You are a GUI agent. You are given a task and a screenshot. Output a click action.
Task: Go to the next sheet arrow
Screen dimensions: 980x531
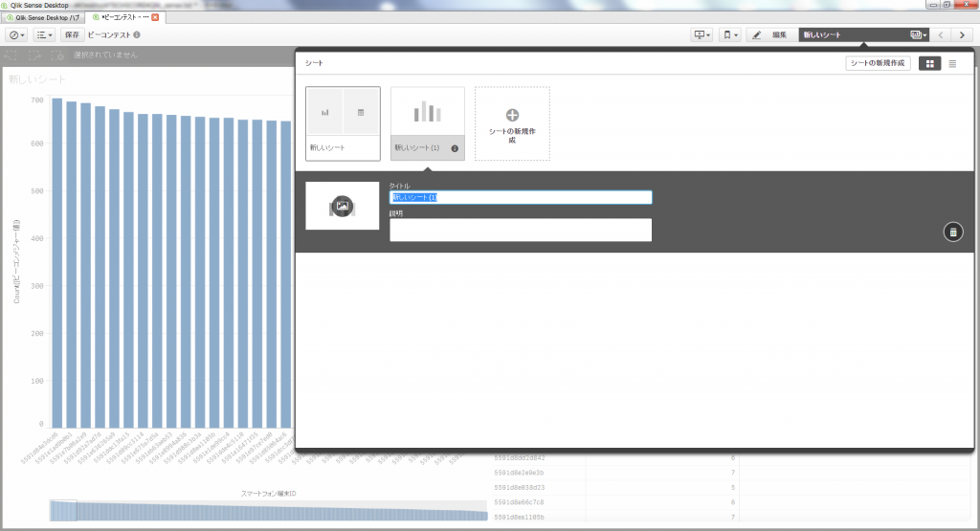tap(963, 35)
